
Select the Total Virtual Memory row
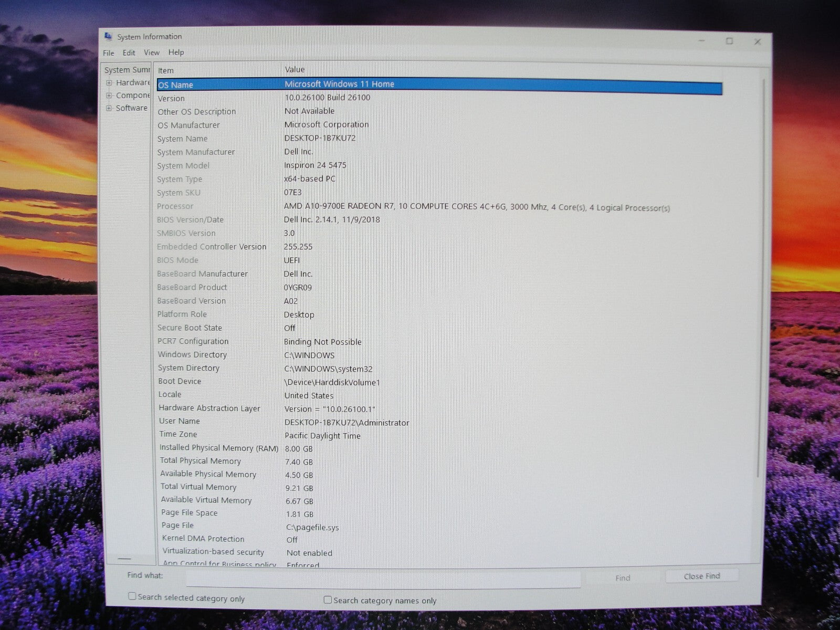[439, 488]
